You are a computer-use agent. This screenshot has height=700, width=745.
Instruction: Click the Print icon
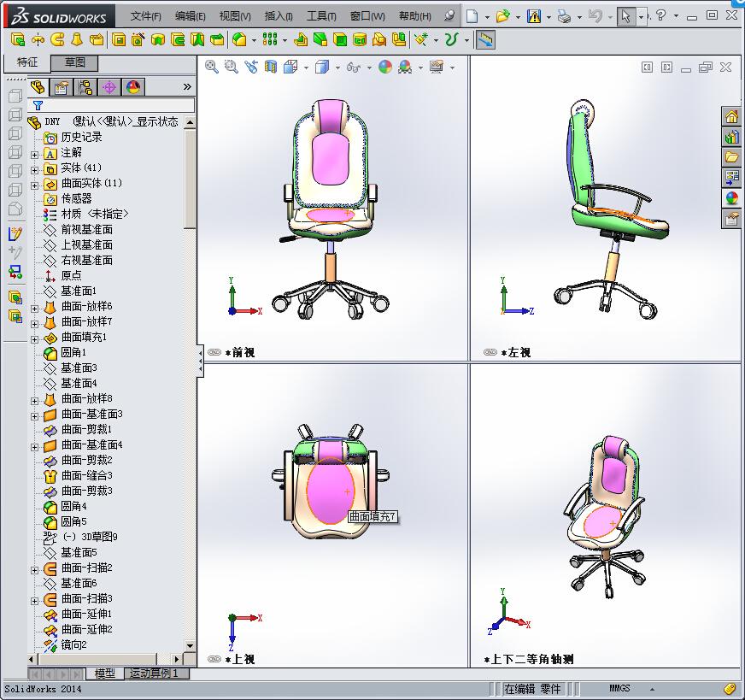564,16
